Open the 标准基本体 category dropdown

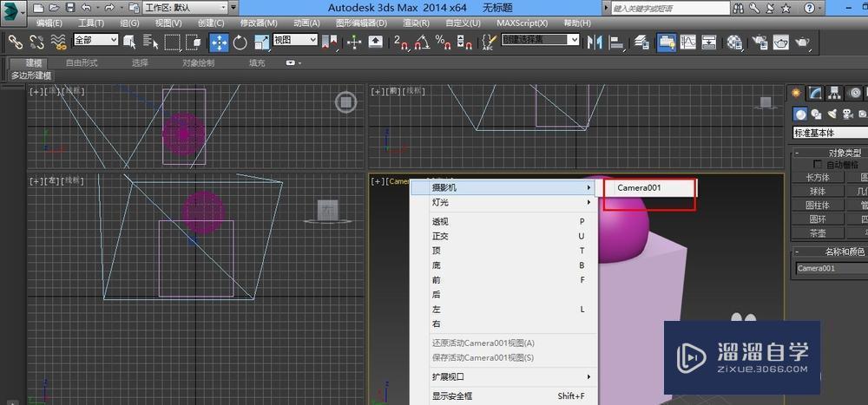pyautogui.click(x=830, y=133)
